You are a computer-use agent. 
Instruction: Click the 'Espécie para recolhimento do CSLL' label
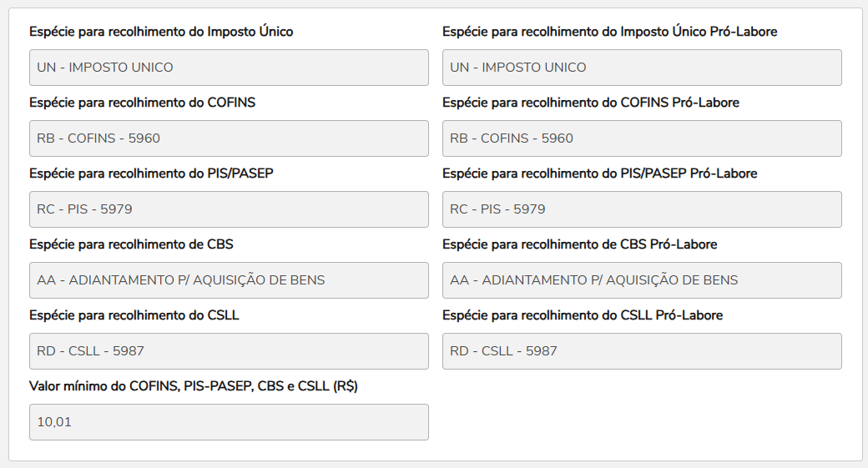click(x=134, y=315)
